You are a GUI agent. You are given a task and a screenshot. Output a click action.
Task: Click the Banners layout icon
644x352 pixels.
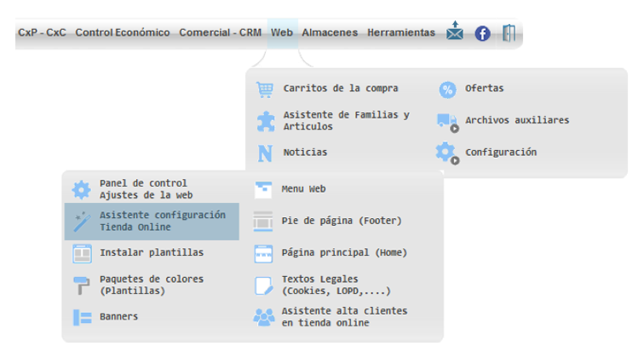pyautogui.click(x=82, y=317)
